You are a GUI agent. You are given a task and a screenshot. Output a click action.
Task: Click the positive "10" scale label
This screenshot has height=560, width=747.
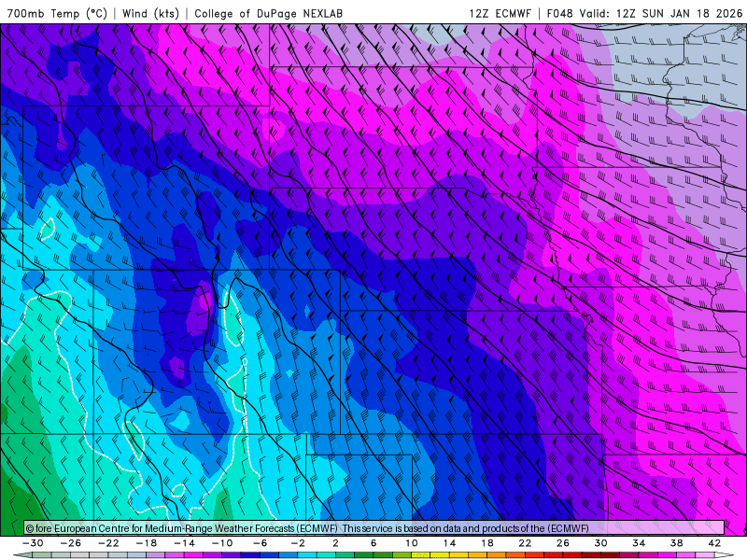pyautogui.click(x=412, y=543)
